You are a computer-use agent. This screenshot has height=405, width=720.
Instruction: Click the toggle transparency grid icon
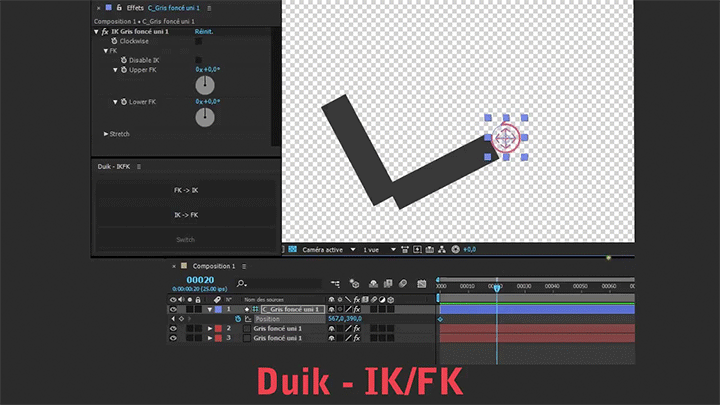(x=292, y=249)
